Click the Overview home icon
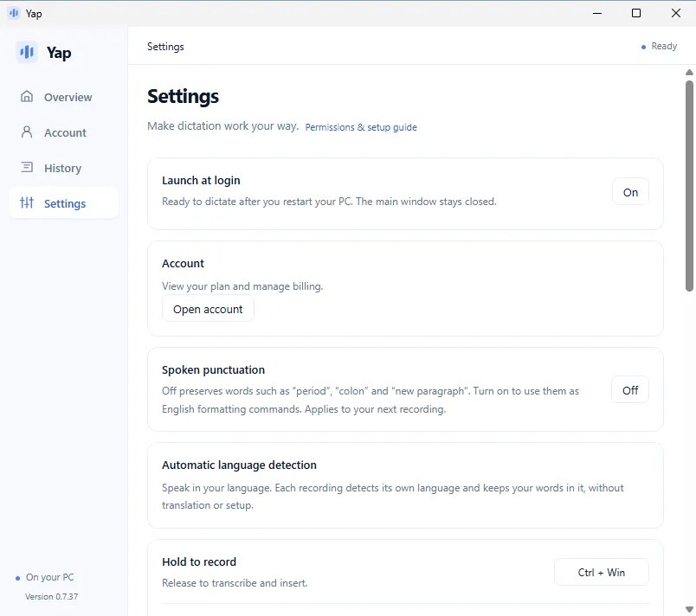Screen dimensions: 696x616 [27, 96]
